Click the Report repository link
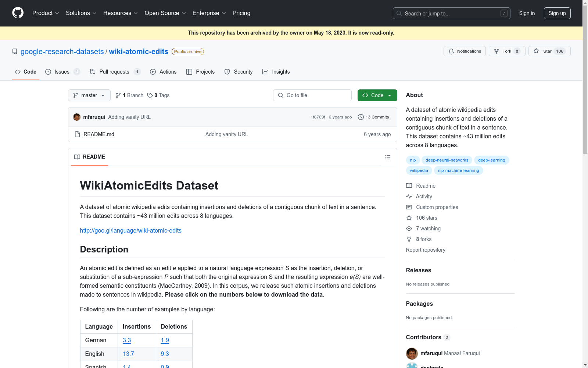The width and height of the screenshot is (588, 368). (426, 250)
